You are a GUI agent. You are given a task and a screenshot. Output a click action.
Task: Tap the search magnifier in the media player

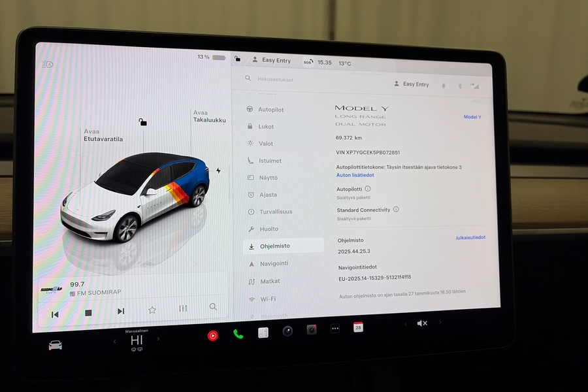coord(213,307)
